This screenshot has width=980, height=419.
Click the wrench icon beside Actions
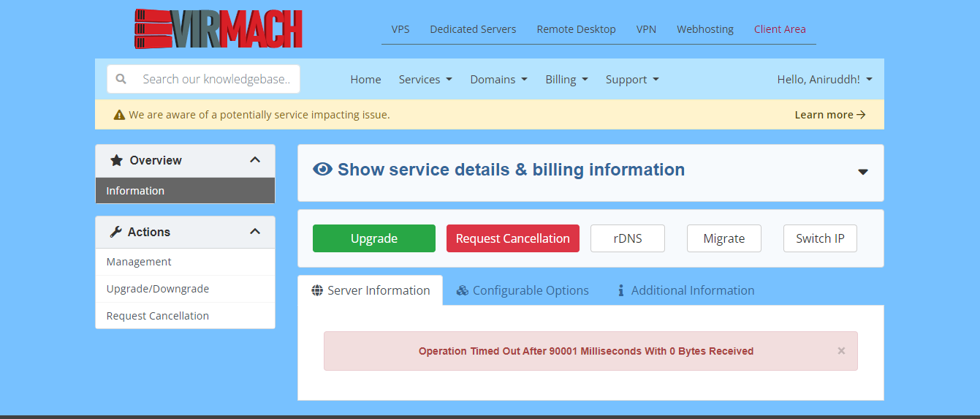[x=115, y=232]
